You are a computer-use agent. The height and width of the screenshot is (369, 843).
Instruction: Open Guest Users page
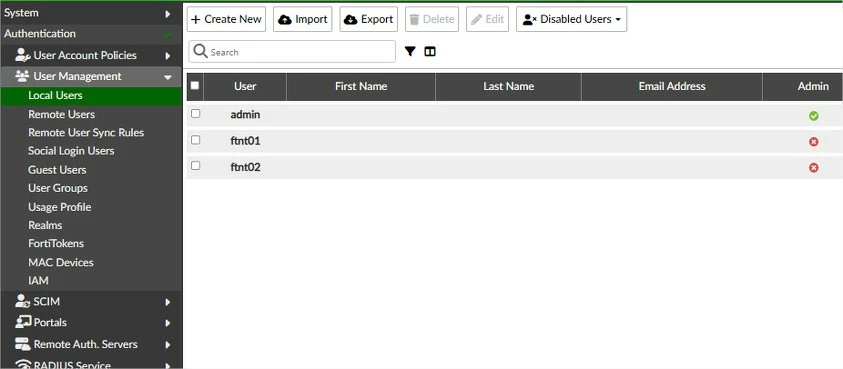click(x=57, y=169)
